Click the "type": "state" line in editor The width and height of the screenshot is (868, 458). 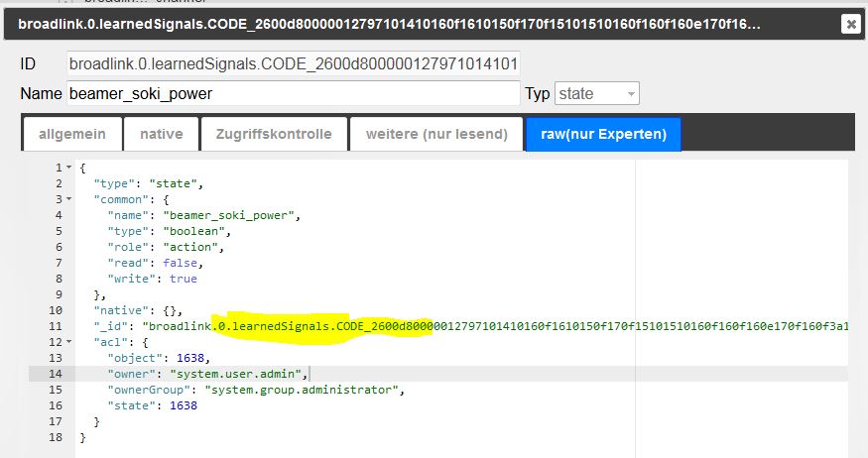[149, 183]
